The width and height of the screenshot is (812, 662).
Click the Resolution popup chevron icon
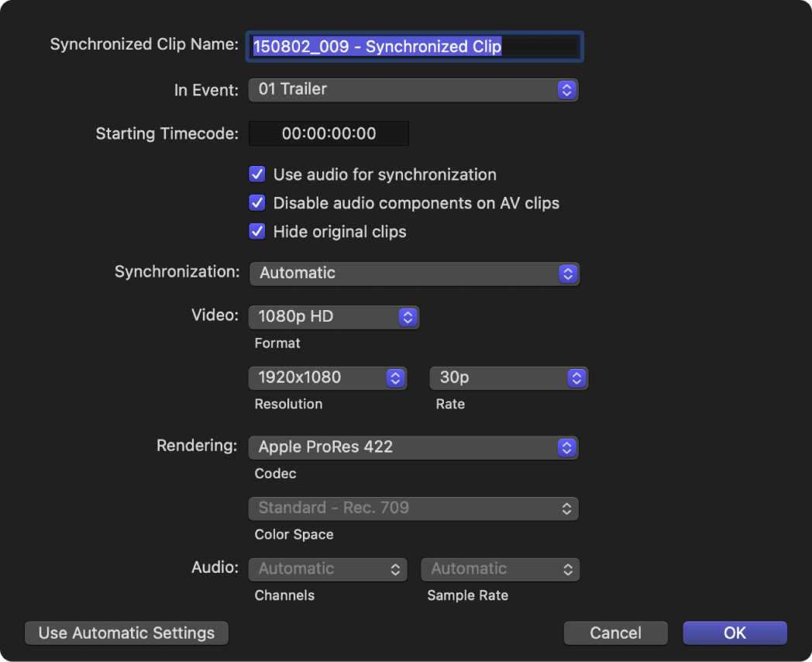tap(396, 378)
